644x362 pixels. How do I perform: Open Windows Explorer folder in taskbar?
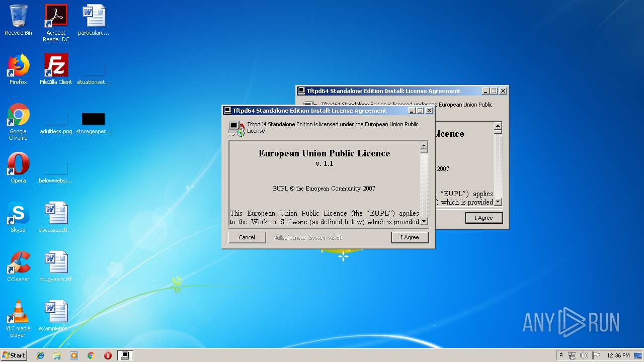[57, 355]
